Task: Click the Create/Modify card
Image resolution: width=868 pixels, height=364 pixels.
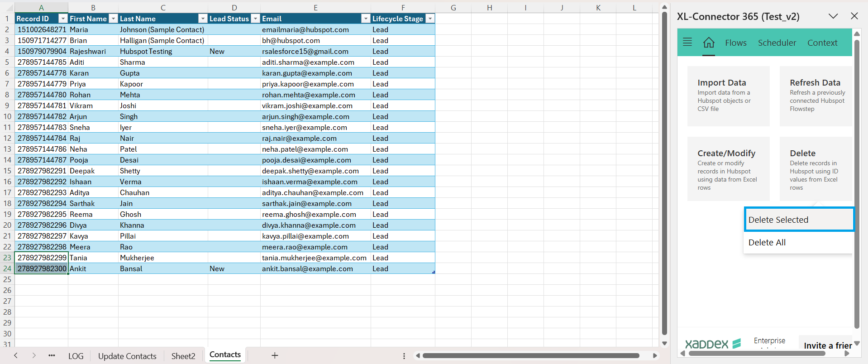Action: tap(728, 169)
